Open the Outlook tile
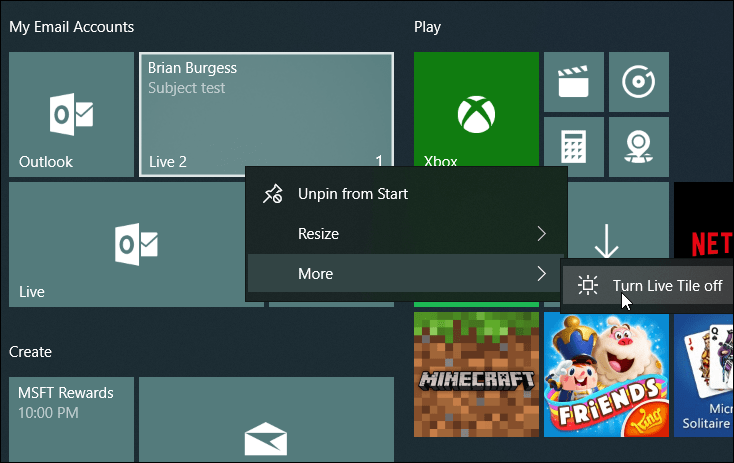This screenshot has height=463, width=734. (71, 114)
